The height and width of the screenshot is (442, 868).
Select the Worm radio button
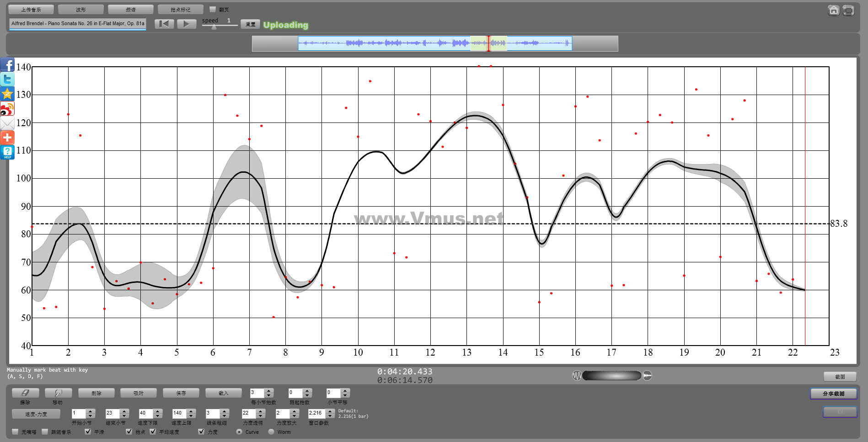(271, 431)
